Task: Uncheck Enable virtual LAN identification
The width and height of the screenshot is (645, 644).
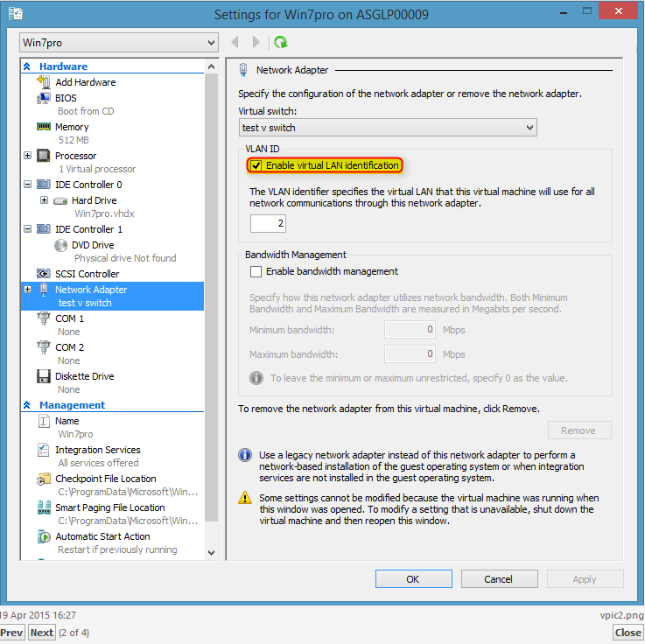Action: pyautogui.click(x=256, y=165)
